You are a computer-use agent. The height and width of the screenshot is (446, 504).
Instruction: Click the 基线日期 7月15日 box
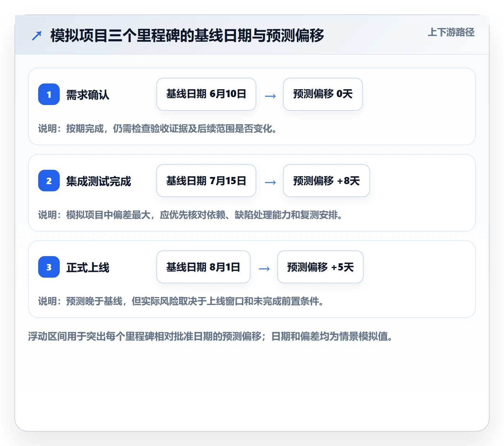[x=206, y=181]
